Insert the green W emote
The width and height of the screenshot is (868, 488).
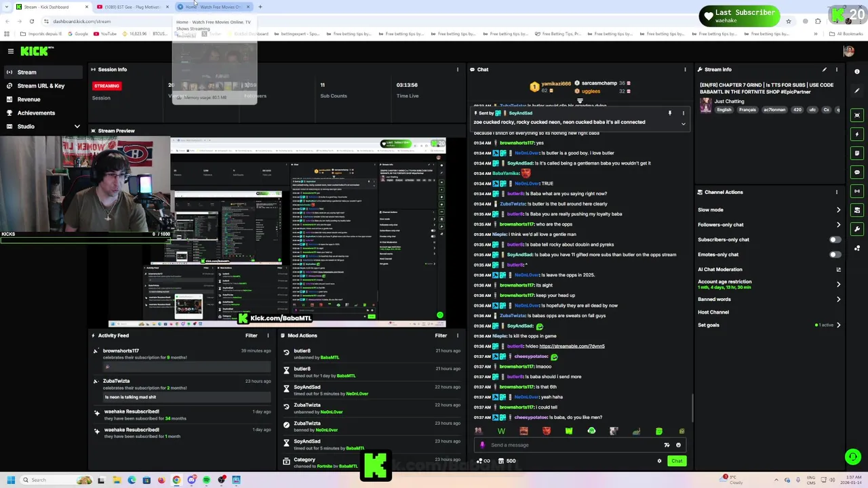tap(501, 431)
